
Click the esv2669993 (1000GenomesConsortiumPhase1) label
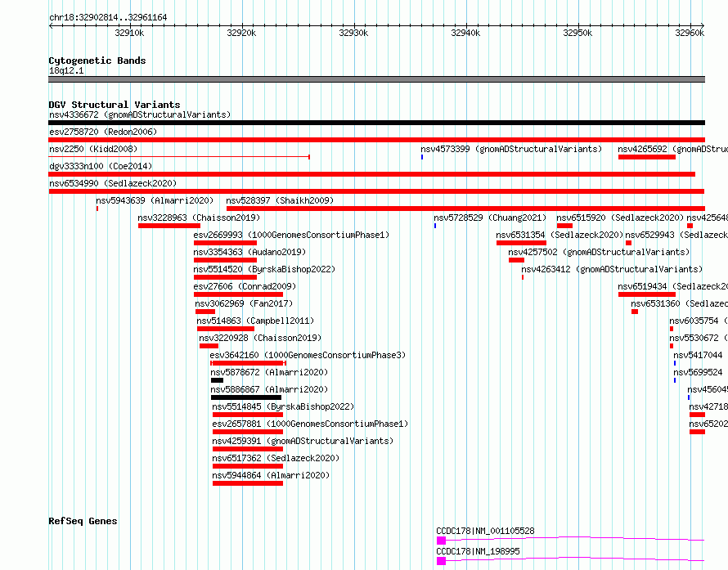point(291,235)
